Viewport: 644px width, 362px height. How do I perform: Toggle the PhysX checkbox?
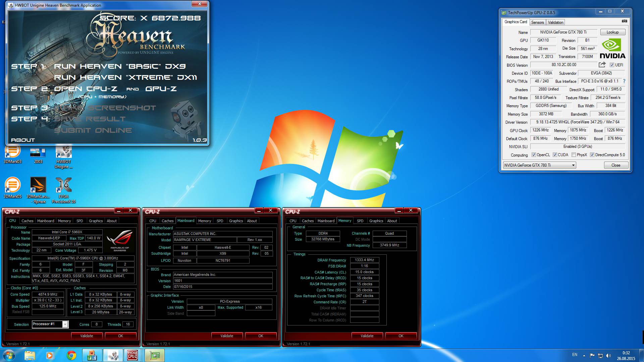[x=574, y=155]
